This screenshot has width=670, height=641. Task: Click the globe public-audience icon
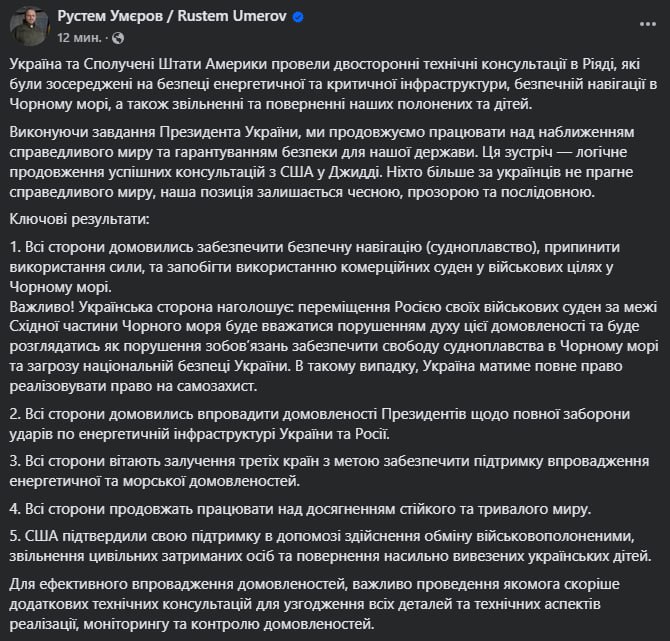pos(118,38)
